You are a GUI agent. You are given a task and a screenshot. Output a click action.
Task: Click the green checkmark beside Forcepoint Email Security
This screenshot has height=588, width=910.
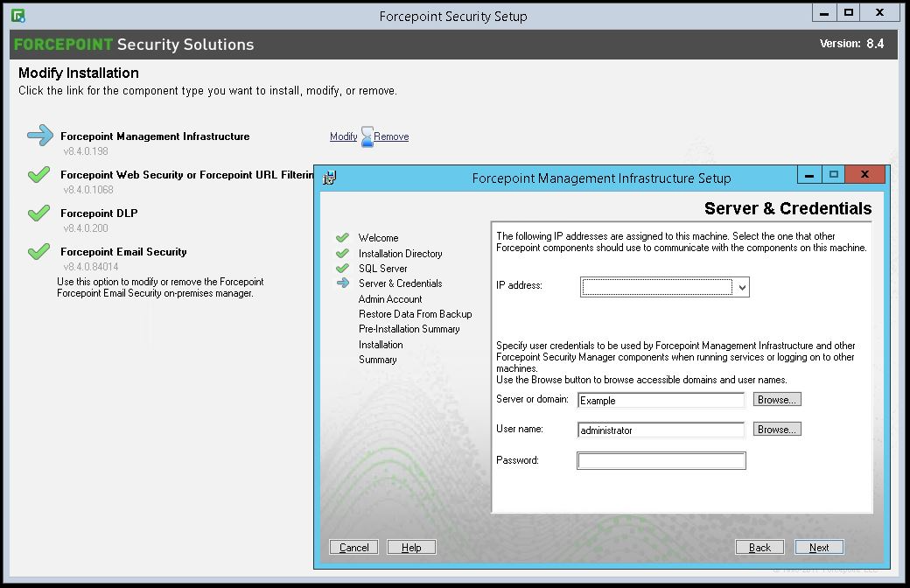38,251
